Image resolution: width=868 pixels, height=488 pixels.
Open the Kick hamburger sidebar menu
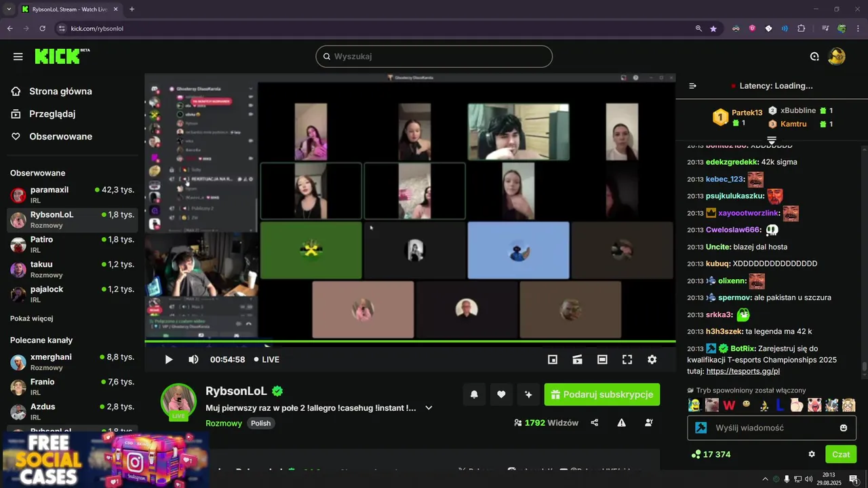click(18, 56)
